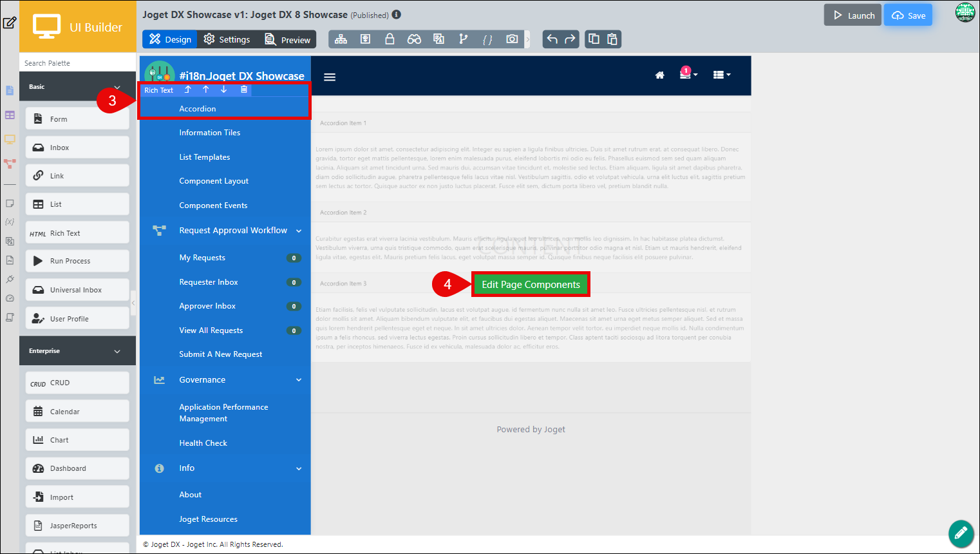Expand the toolbar overflow arrow
980x554 pixels.
[528, 39]
